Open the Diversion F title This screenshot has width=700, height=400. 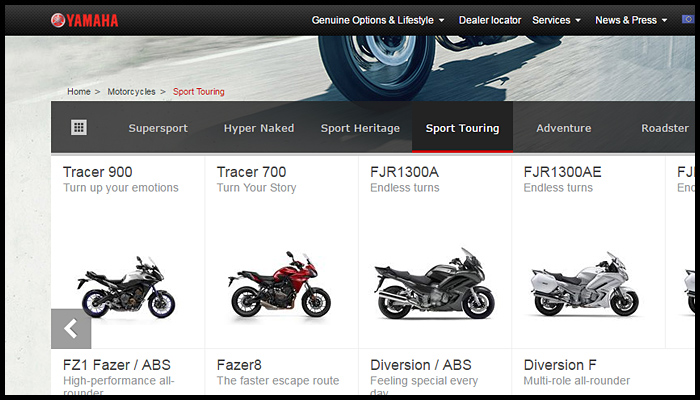point(560,365)
